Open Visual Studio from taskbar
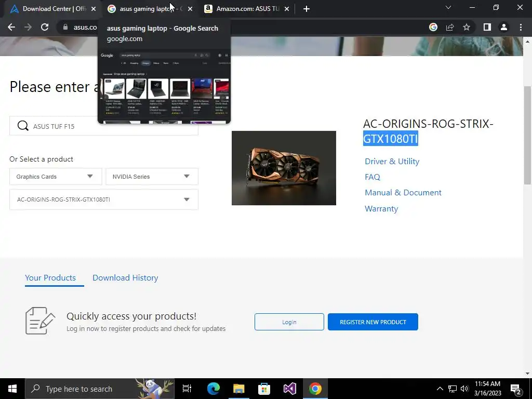Screen dimensions: 532x399 289,389
